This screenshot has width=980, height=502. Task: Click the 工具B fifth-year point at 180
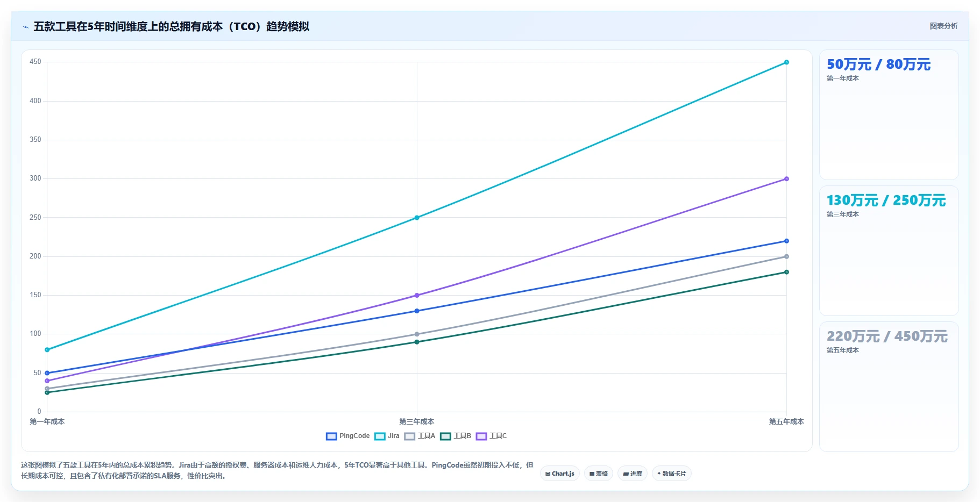786,272
